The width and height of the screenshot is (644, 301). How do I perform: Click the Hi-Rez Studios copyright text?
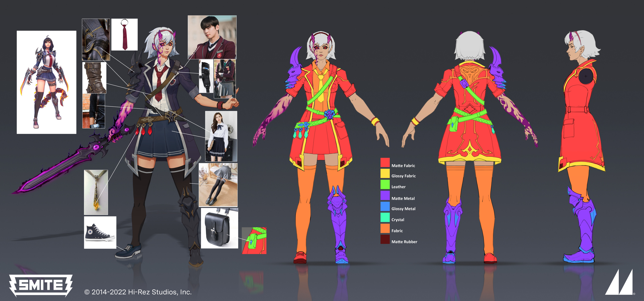138,292
